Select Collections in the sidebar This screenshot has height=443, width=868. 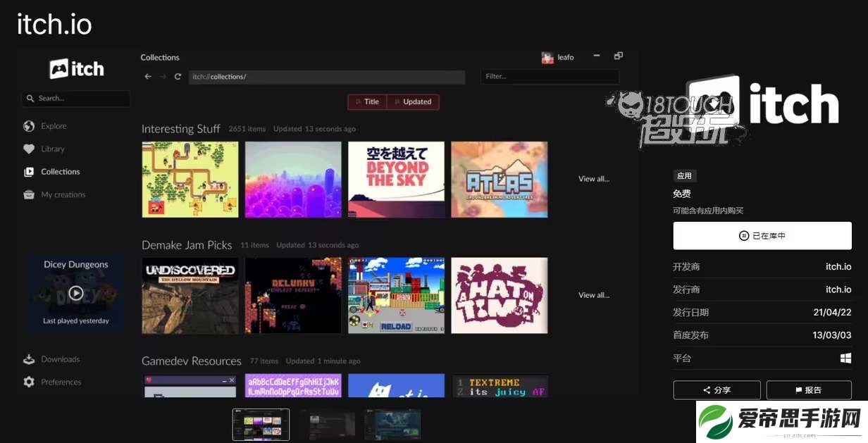(61, 172)
